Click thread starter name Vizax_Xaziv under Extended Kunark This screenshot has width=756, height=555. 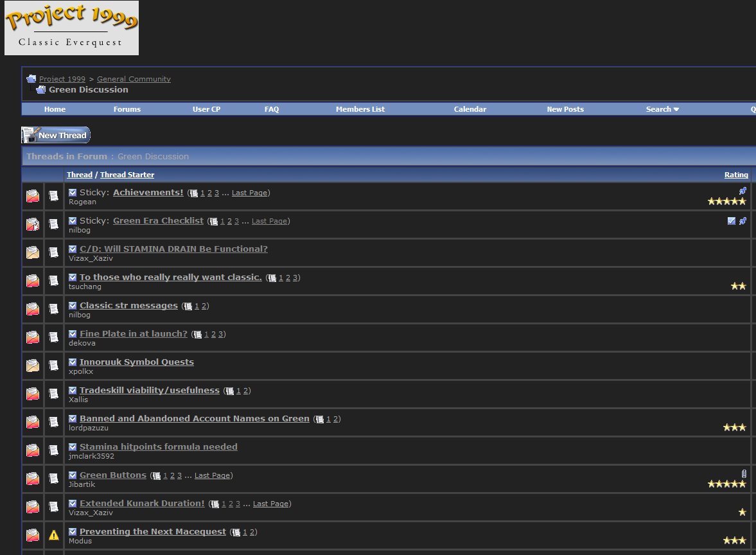pos(91,513)
